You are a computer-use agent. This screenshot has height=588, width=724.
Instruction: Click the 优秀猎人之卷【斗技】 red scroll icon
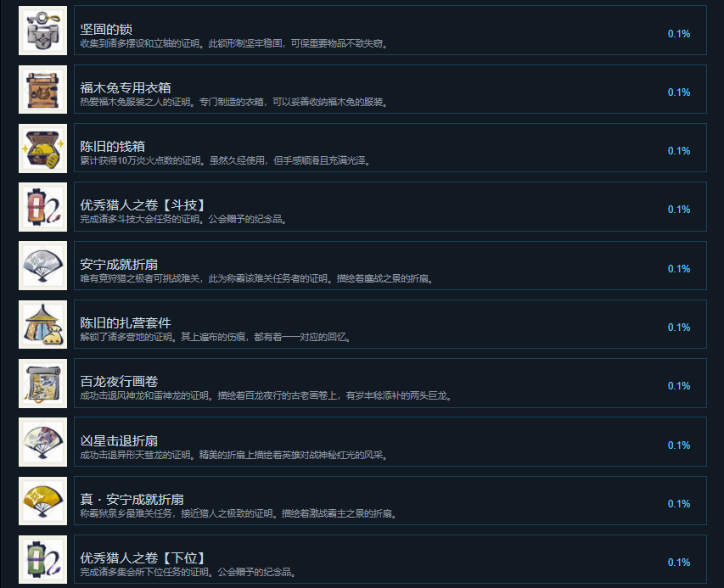pyautogui.click(x=43, y=207)
